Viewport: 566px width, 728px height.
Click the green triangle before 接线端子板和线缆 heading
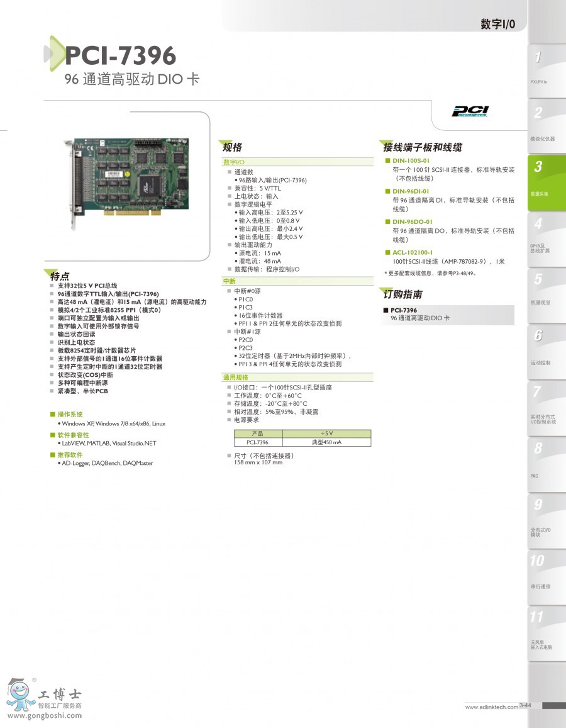pos(386,142)
